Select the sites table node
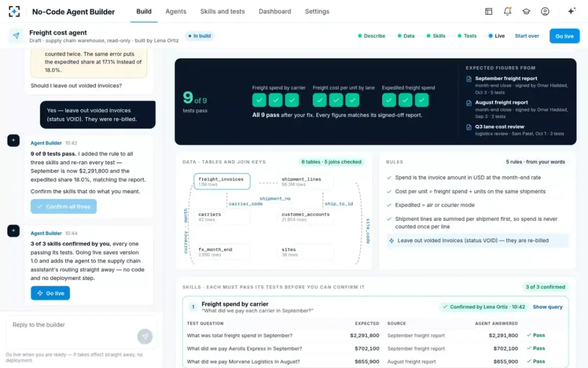The width and height of the screenshot is (588, 368). (x=305, y=252)
